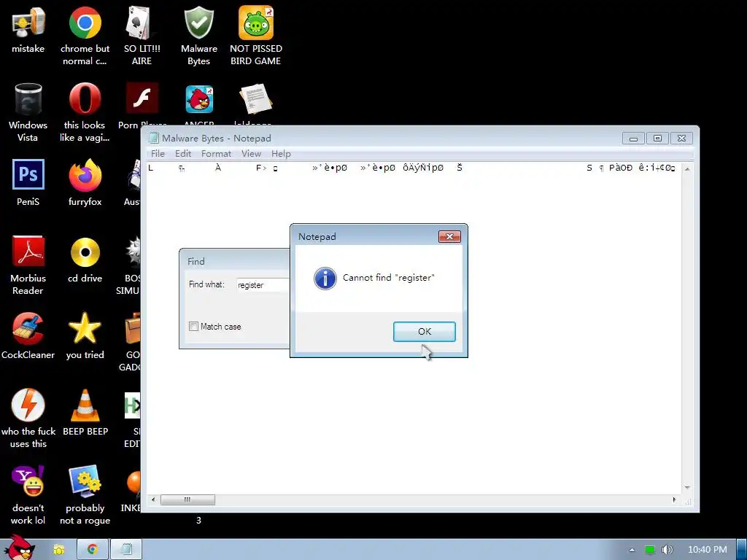Click the horizontal scrollbar thumb in Notepad
This screenshot has width=747, height=560.
(x=187, y=499)
